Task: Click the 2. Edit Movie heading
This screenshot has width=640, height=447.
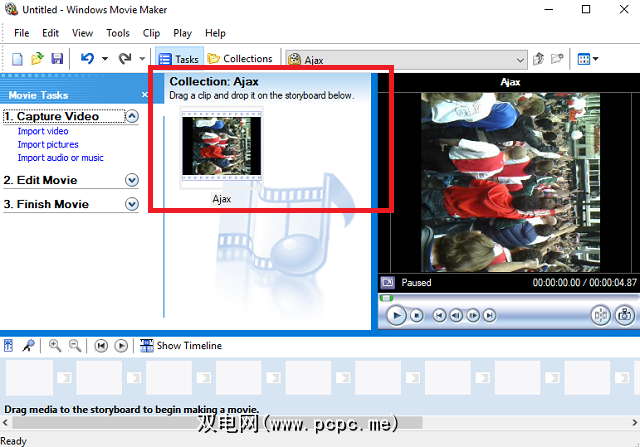Action: pos(40,180)
